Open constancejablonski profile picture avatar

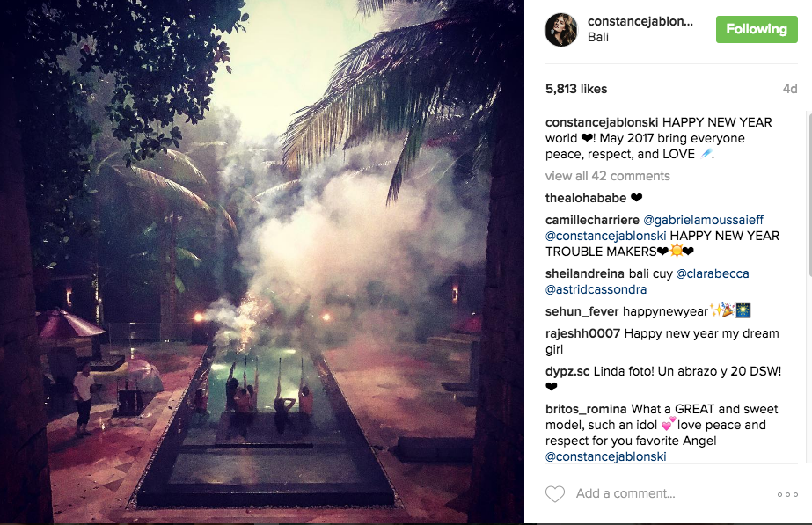coord(561,30)
